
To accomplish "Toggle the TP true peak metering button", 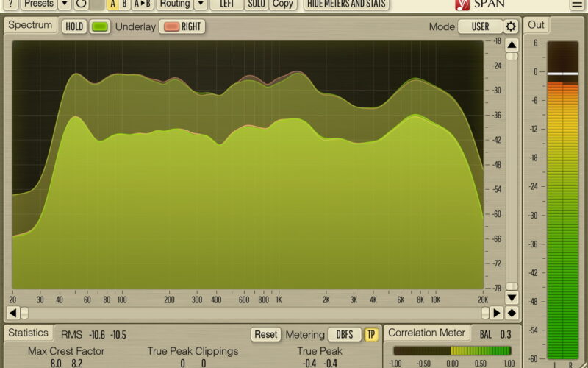I will click(371, 334).
